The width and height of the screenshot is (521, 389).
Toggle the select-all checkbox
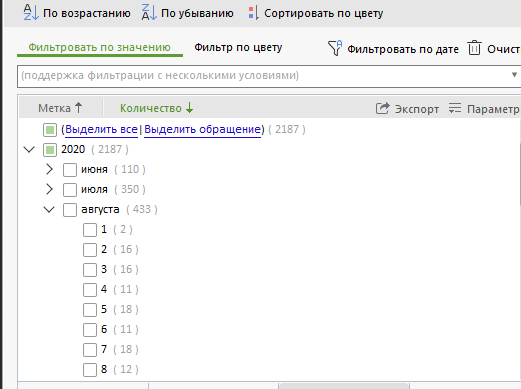click(x=50, y=130)
